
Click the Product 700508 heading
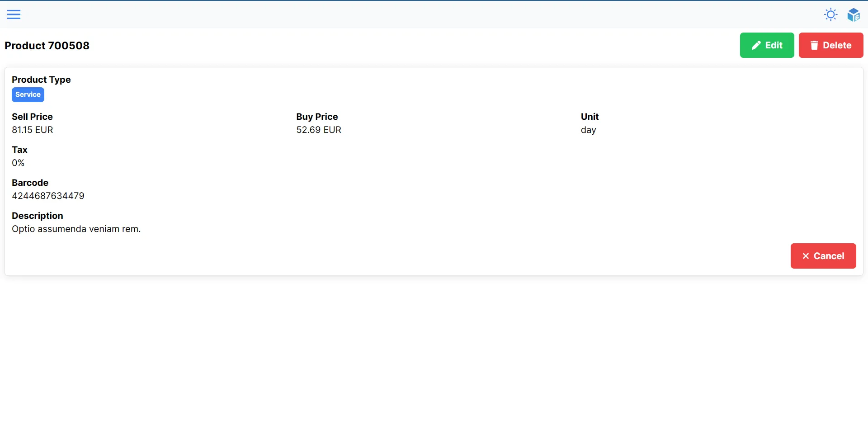click(47, 45)
